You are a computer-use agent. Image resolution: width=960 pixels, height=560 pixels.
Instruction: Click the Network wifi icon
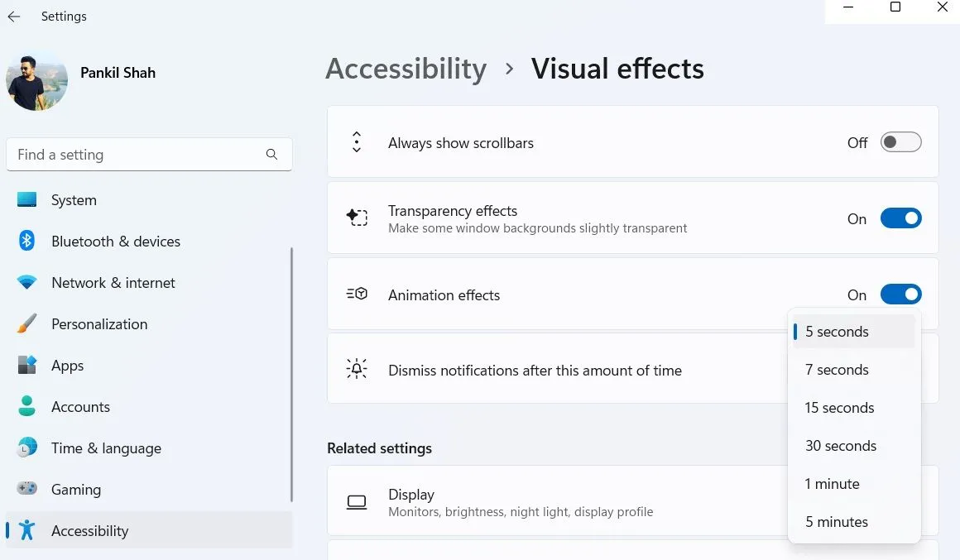(27, 282)
